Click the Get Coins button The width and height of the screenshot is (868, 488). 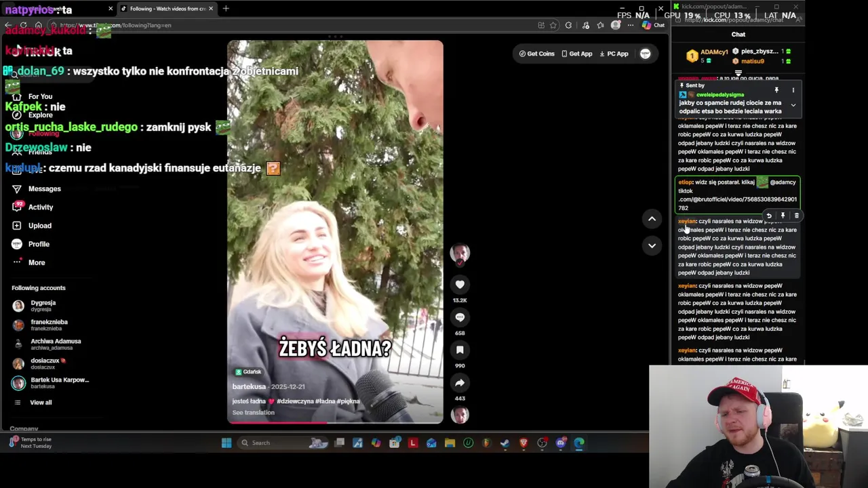(x=537, y=54)
